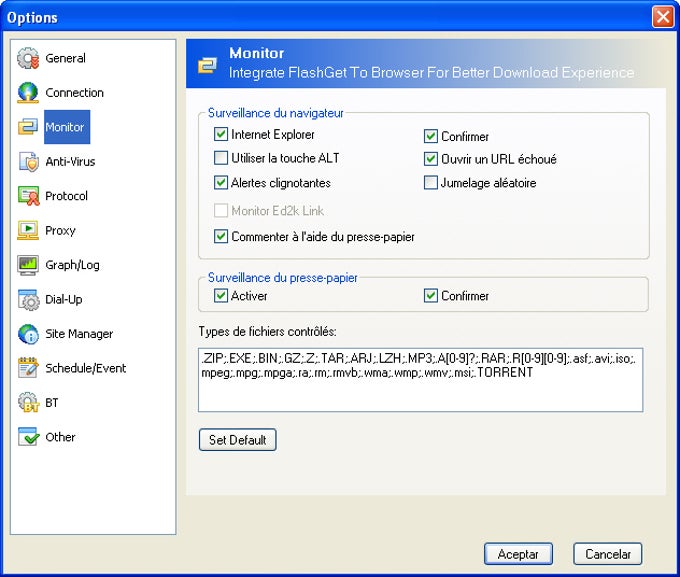Enable Utiliser la touche ALT
Image resolution: width=680 pixels, height=577 pixels.
(221, 158)
